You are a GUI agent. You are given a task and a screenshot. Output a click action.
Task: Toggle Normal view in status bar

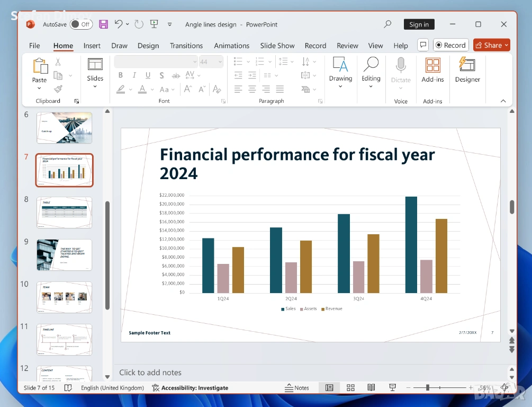click(329, 388)
